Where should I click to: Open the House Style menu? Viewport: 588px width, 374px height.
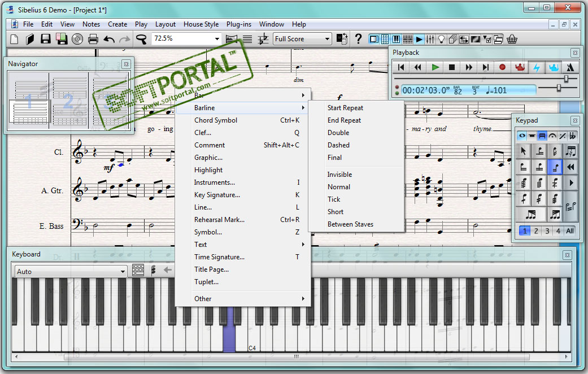(201, 24)
